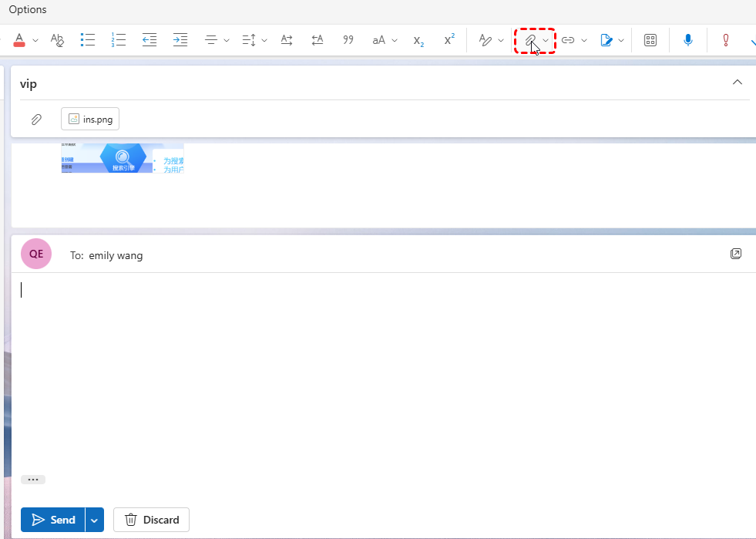Screen dimensions: 756x539
Task: Apply the red font color
Action: 19,40
